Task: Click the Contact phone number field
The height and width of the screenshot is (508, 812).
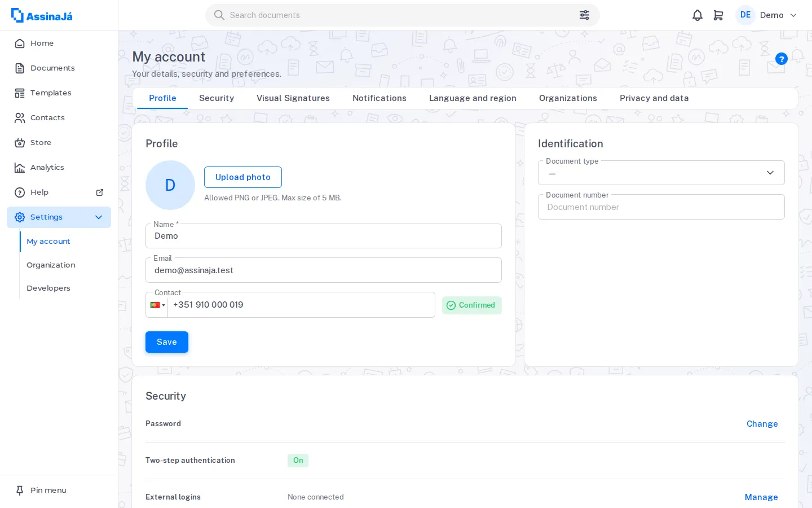Action: pos(301,305)
